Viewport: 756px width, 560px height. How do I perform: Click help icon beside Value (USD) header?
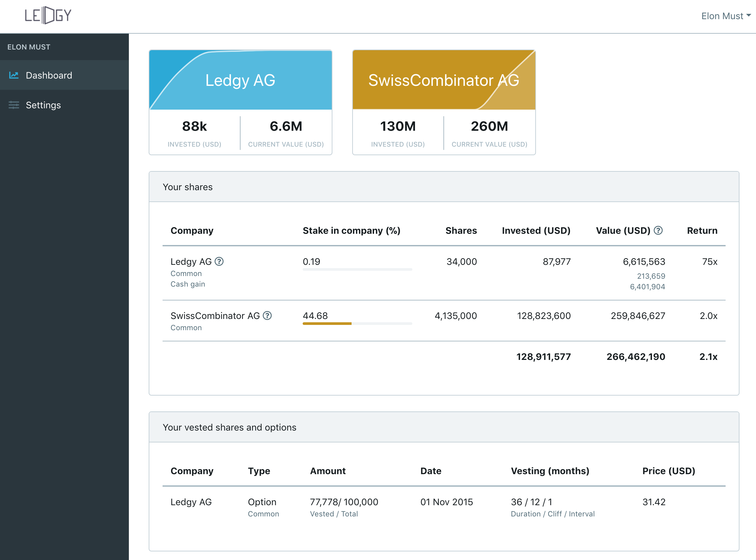658,230
